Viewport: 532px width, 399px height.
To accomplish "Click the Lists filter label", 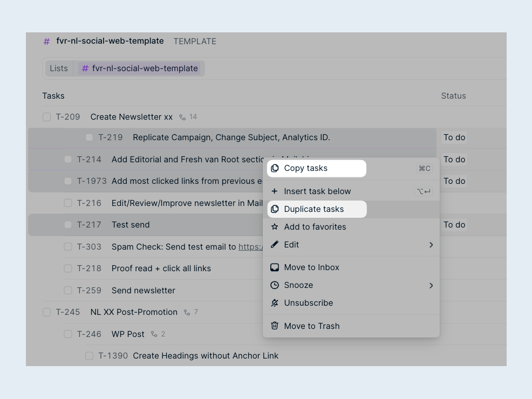I will (59, 68).
